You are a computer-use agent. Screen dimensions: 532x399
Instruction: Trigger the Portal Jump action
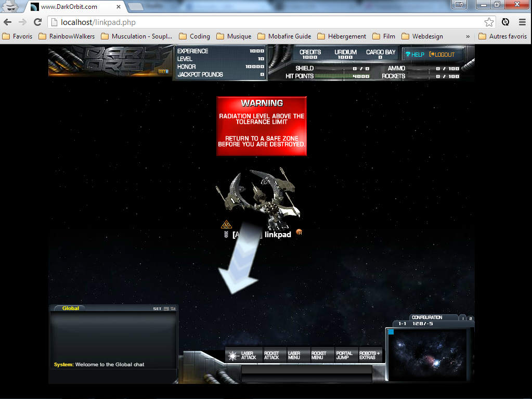pos(344,355)
